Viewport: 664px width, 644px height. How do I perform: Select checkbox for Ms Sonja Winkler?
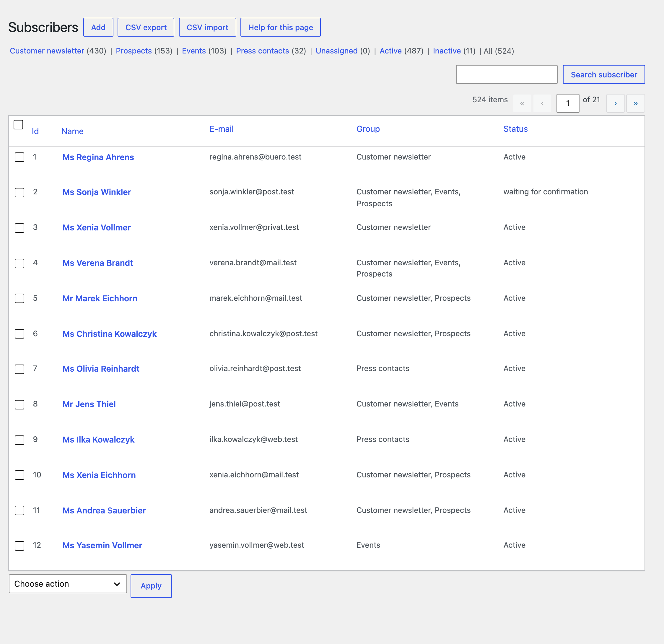click(x=20, y=192)
